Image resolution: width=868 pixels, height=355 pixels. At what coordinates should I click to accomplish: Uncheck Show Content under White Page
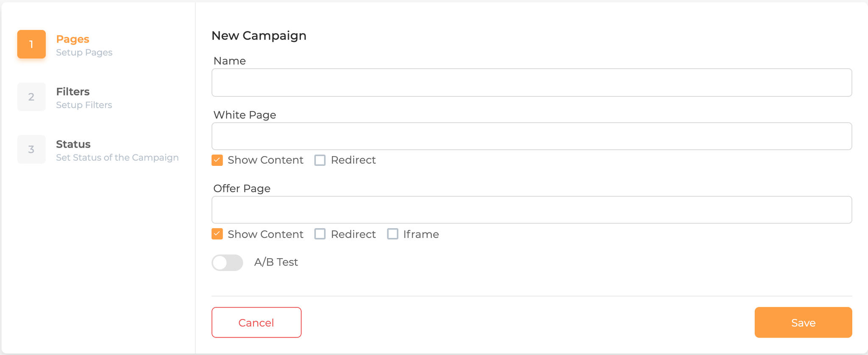217,160
